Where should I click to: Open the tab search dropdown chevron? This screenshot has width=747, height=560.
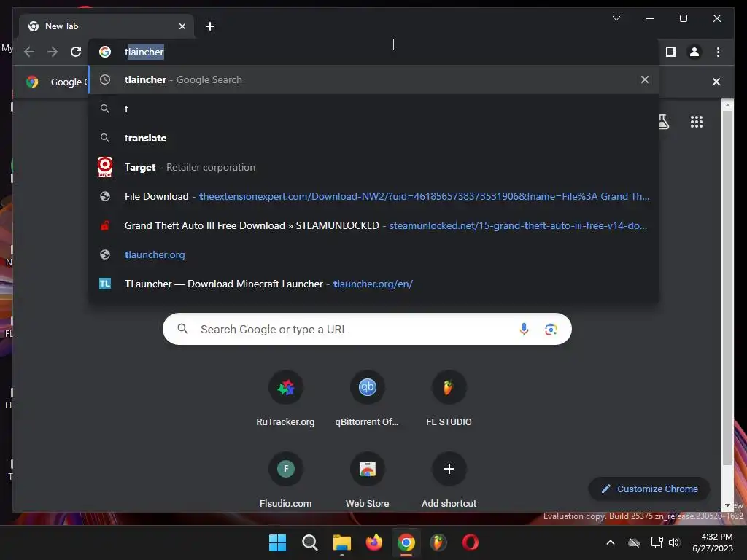coord(616,18)
